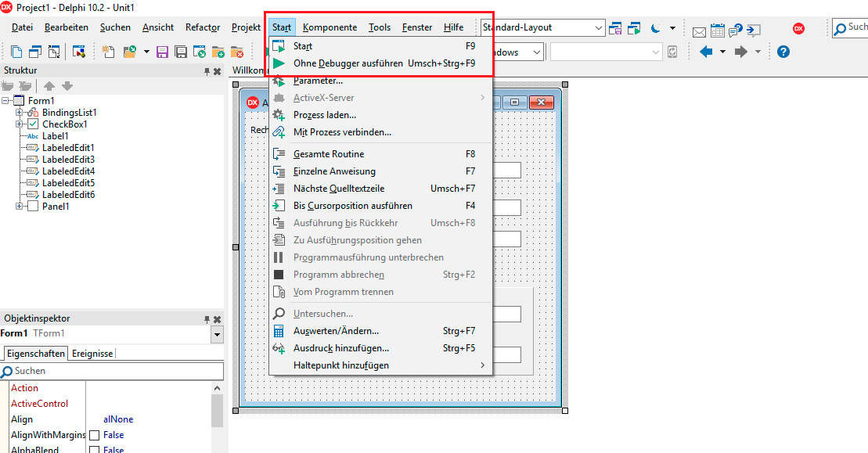868x453 pixels.
Task: Toggle between form and unit icon
Action: 54,52
